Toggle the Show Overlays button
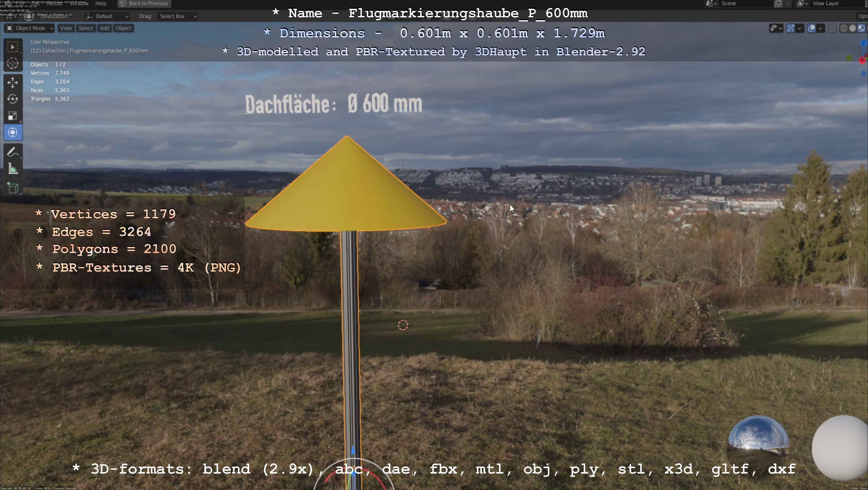This screenshot has width=868, height=490. click(812, 28)
